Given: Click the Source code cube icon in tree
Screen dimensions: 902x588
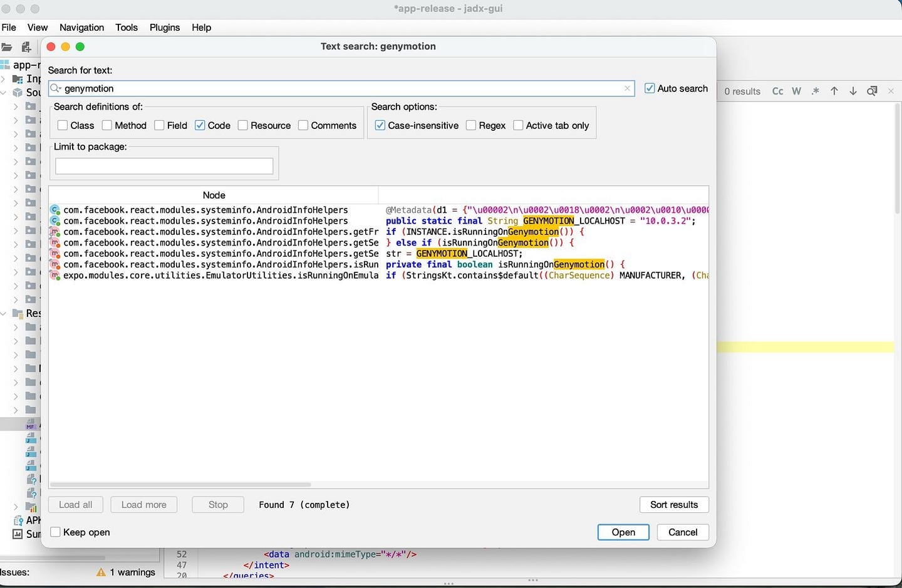Looking at the screenshot, I should [18, 92].
